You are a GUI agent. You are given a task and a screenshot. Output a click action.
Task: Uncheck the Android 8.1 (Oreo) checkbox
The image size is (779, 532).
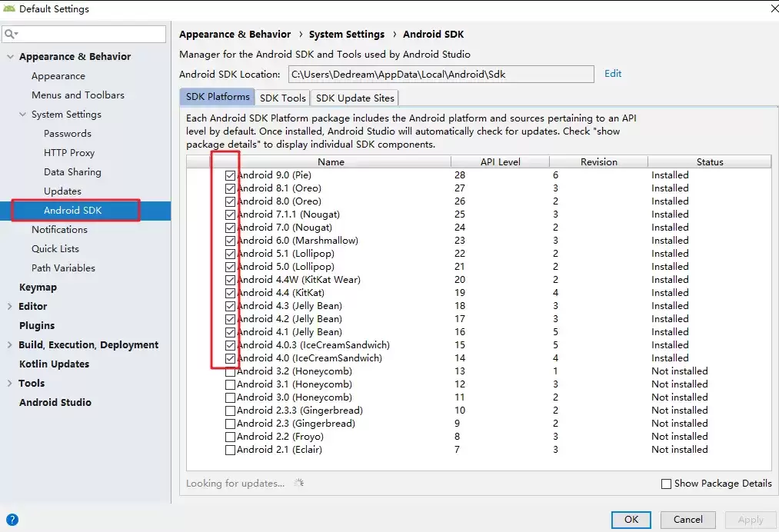pyautogui.click(x=230, y=189)
